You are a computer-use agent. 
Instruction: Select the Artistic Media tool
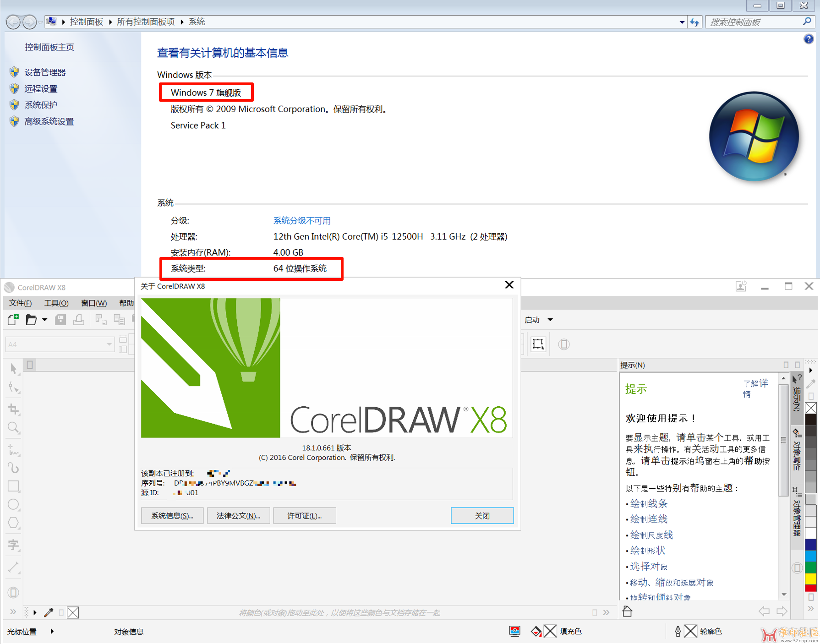[14, 468]
